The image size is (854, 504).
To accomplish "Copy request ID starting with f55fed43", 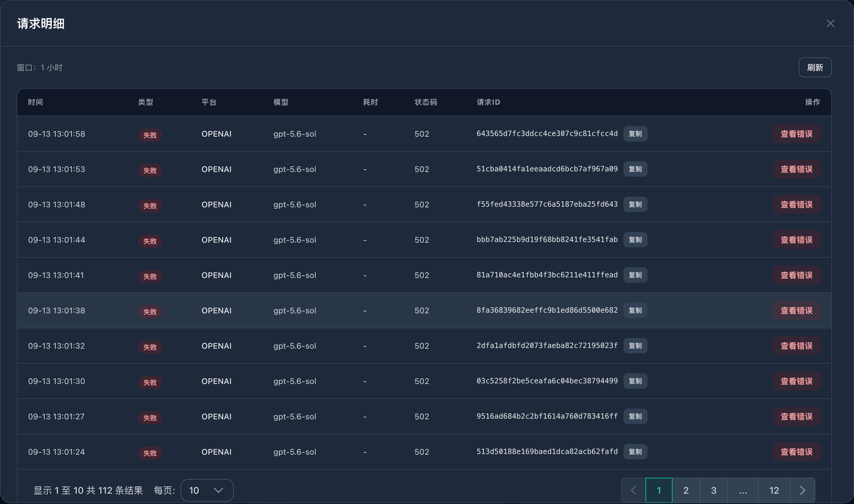I will tap(635, 204).
